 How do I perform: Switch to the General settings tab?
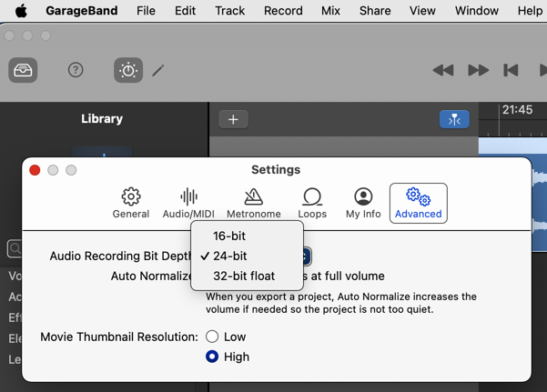click(x=131, y=203)
